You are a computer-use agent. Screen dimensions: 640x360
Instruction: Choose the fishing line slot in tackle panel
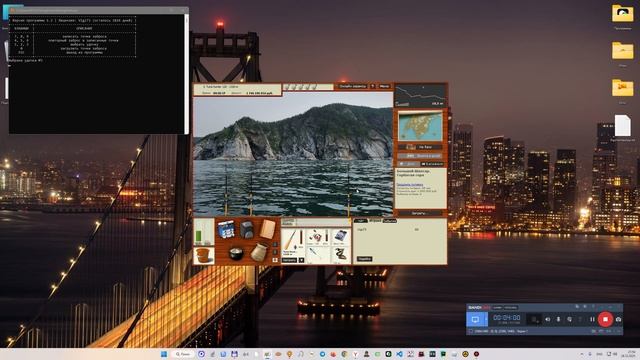340,236
